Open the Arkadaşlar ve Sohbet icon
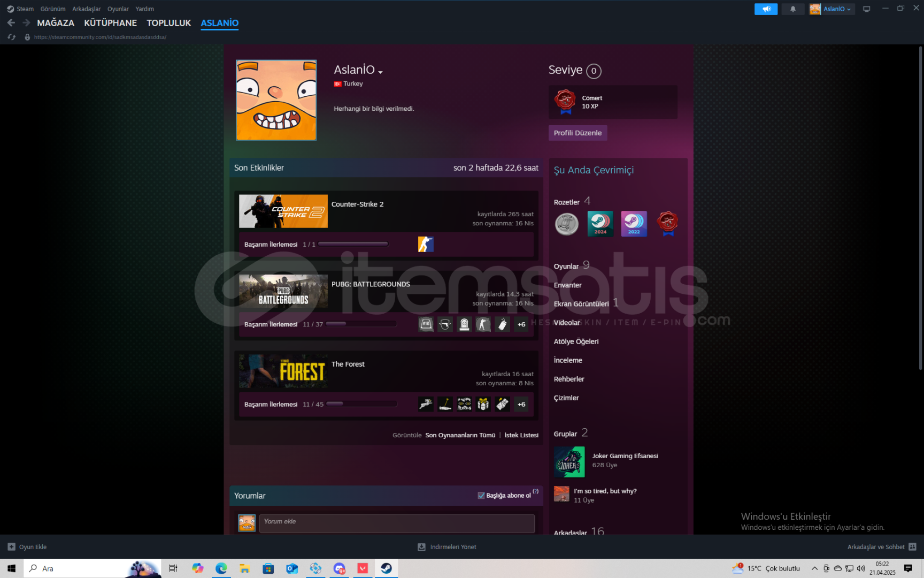The width and height of the screenshot is (924, 578). [x=912, y=547]
